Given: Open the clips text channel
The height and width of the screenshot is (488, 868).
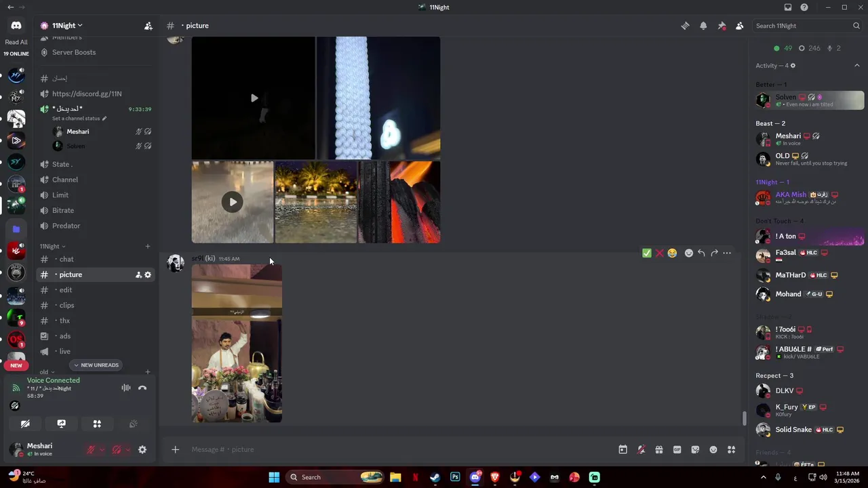Looking at the screenshot, I should pyautogui.click(x=95, y=305).
